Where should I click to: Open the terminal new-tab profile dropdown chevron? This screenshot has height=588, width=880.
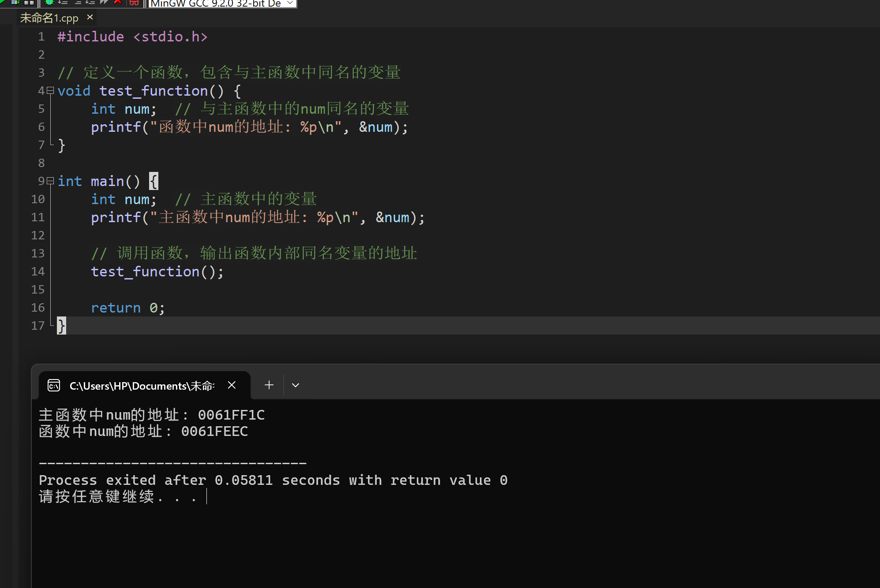(x=296, y=385)
